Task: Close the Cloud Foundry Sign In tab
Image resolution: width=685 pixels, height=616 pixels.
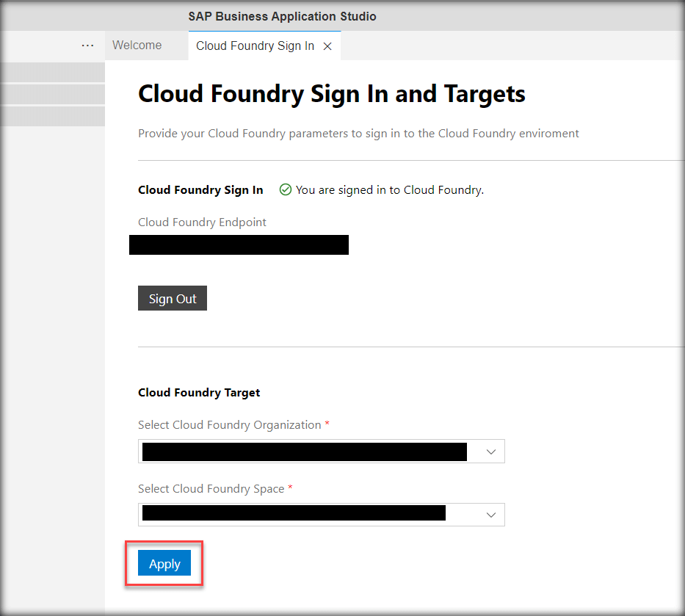Action: pos(327,46)
